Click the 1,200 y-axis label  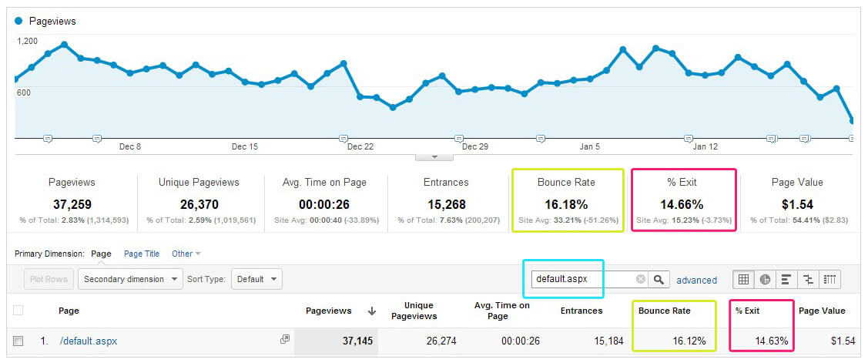click(27, 41)
